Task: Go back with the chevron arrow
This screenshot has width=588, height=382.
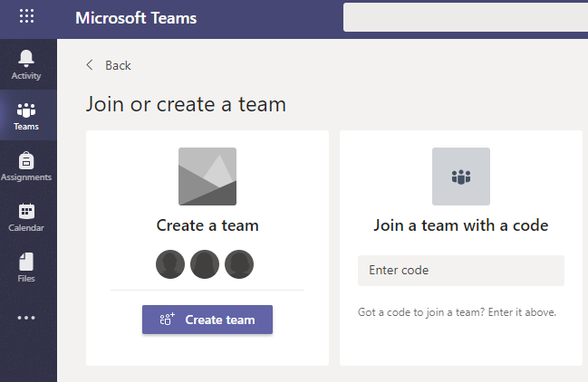Action: (x=90, y=65)
